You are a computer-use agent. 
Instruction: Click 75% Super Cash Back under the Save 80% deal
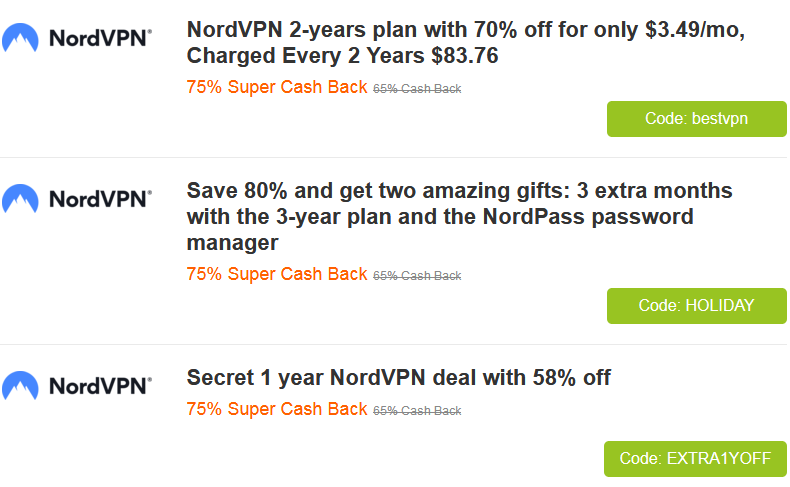coord(277,274)
